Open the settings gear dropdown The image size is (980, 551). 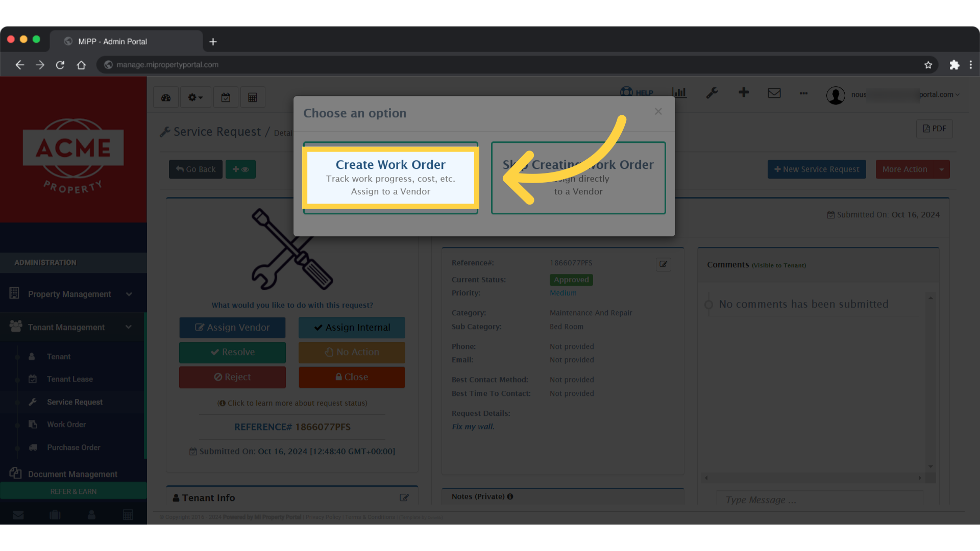195,96
